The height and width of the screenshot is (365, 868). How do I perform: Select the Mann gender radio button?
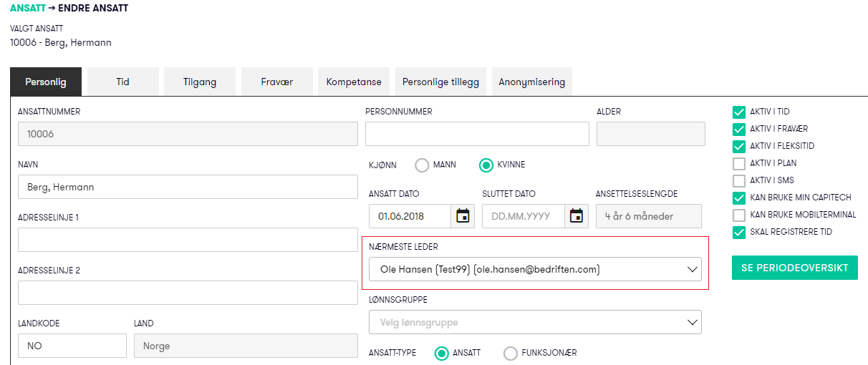[423, 165]
